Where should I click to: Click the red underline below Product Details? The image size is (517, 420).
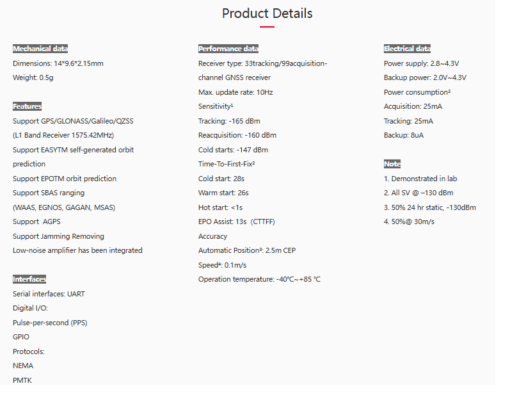coord(267,27)
